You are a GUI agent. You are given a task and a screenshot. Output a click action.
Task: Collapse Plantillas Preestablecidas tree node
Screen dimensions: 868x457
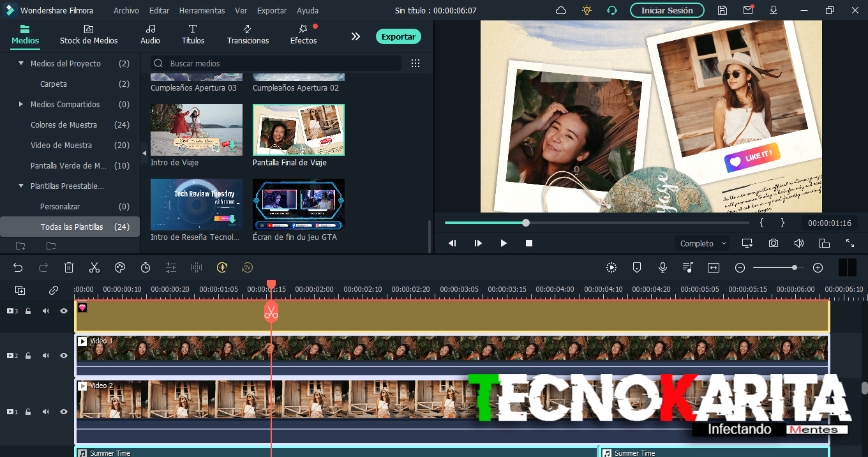(21, 186)
